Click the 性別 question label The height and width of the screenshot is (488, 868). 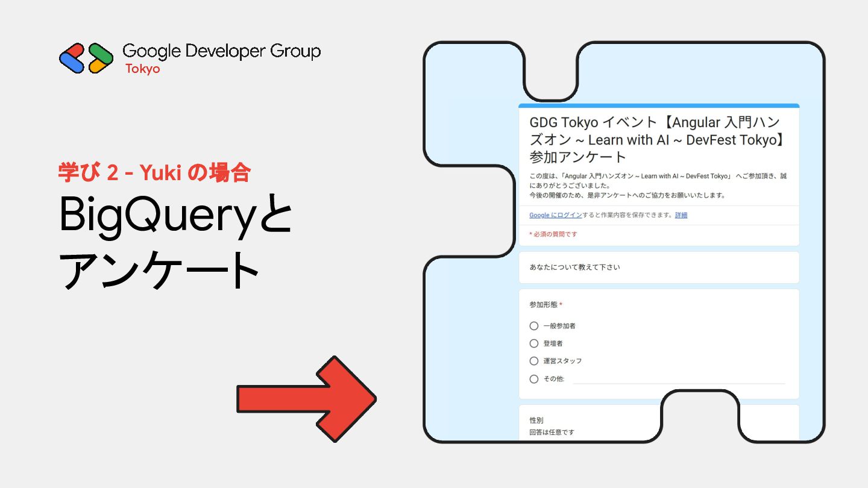[x=536, y=421]
